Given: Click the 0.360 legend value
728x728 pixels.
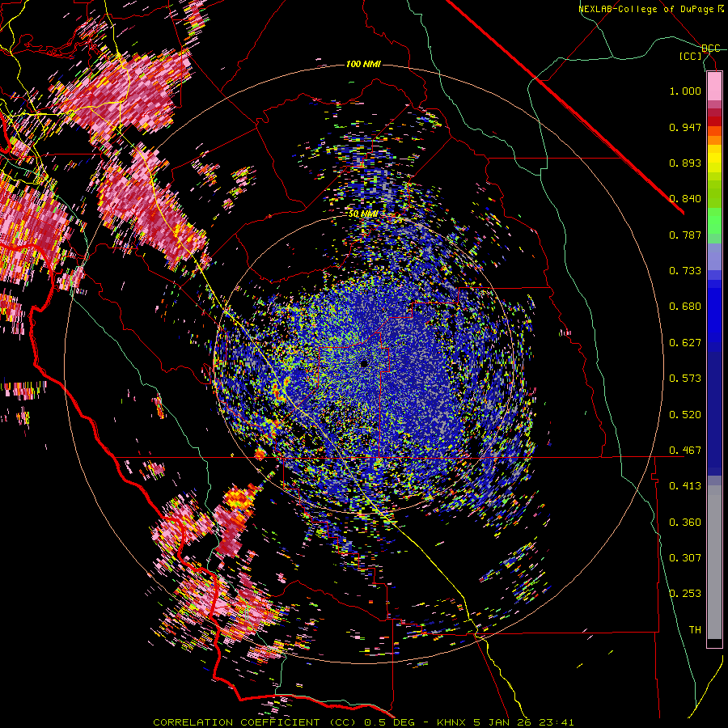Looking at the screenshot, I should [x=685, y=523].
